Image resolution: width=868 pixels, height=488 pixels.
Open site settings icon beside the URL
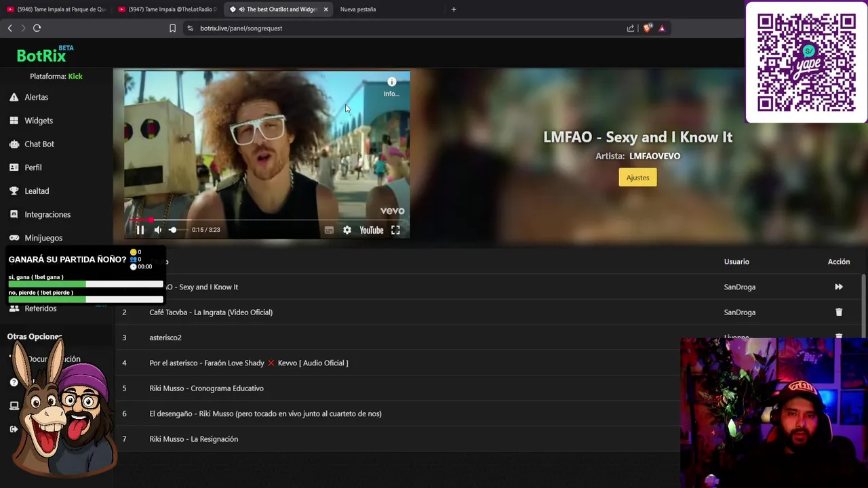[190, 28]
